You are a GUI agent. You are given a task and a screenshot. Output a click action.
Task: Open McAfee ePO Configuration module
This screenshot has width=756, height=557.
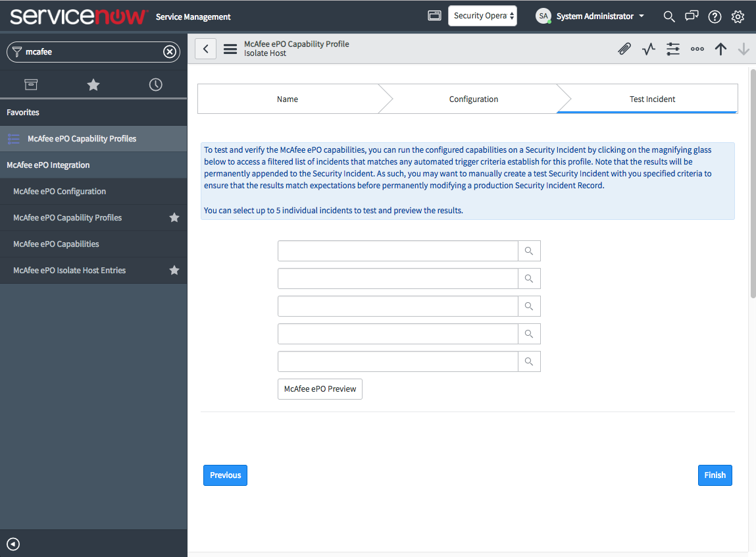pyautogui.click(x=60, y=192)
